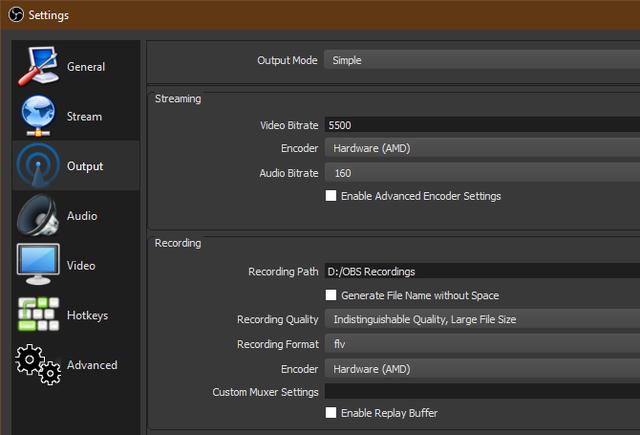
Task: Open the Video tab label
Action: click(81, 266)
